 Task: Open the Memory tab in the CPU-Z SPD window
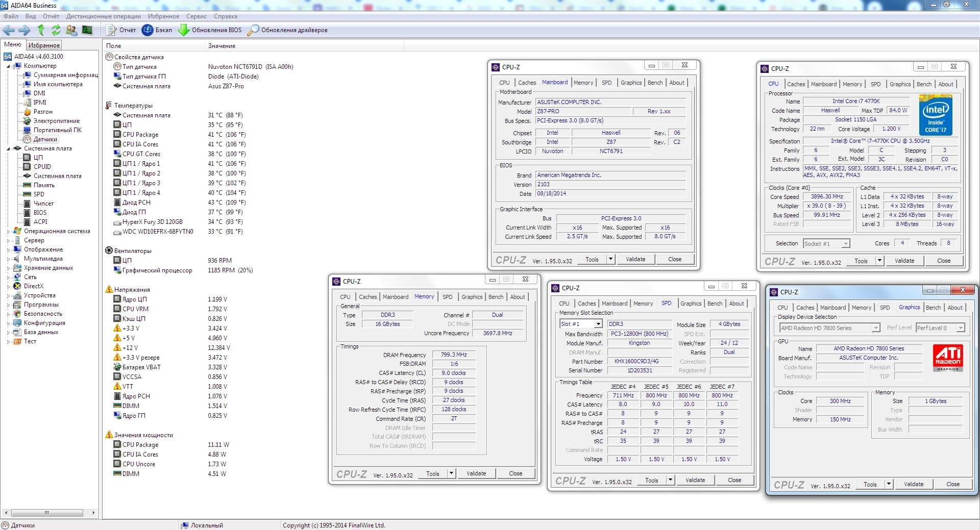[x=643, y=304]
